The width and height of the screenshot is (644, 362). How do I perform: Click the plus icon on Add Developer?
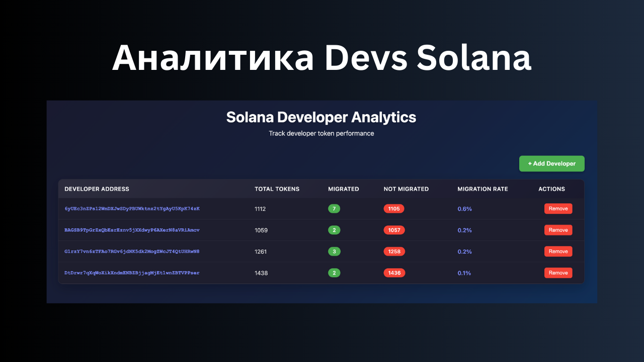[529, 163]
